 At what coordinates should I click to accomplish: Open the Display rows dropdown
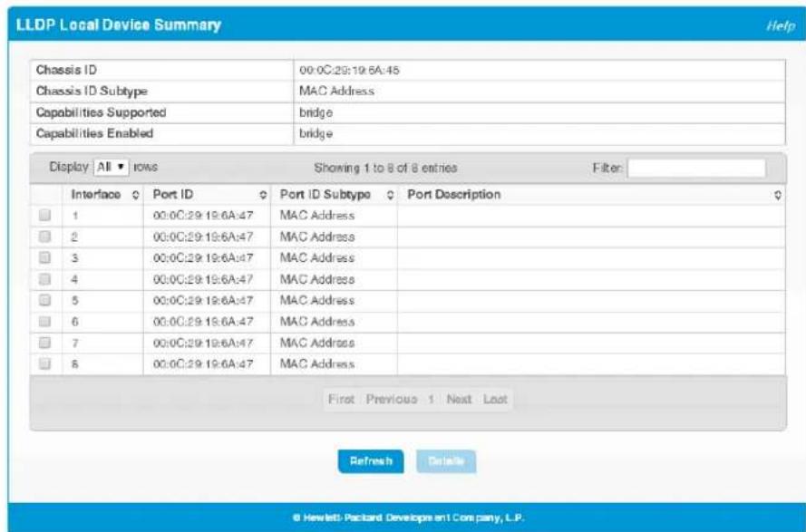[111, 167]
